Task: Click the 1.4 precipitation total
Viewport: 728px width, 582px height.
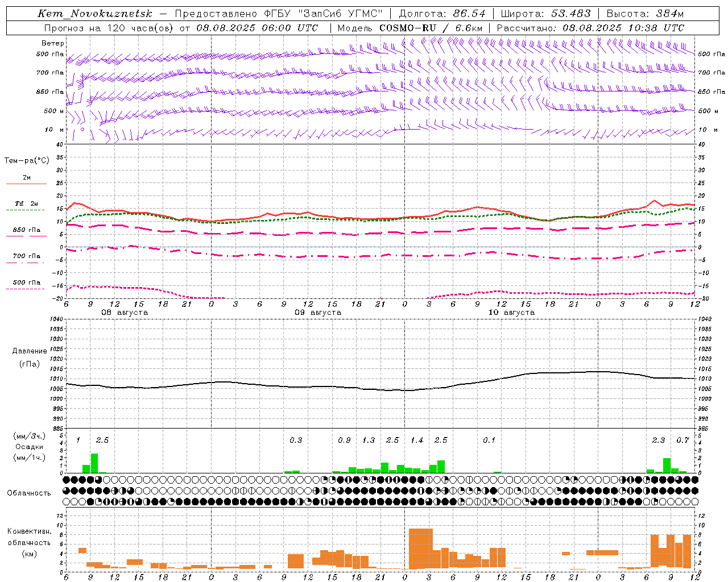Action: pyautogui.click(x=417, y=440)
